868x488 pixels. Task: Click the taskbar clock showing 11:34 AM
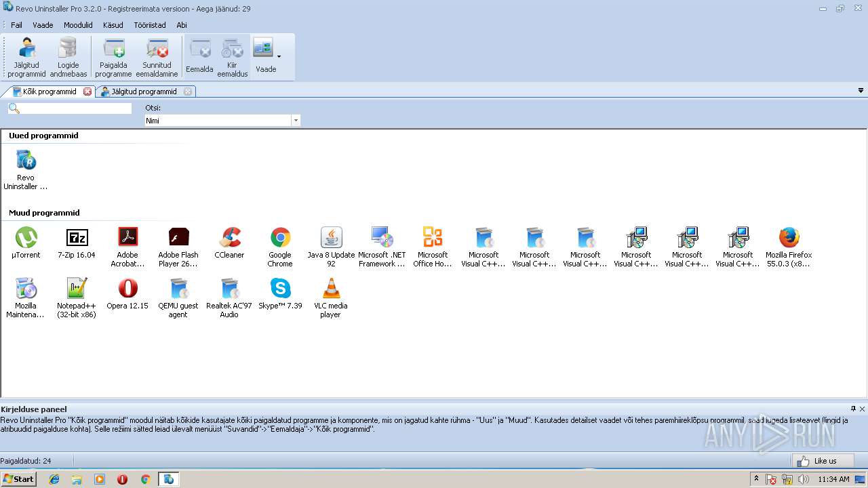(833, 479)
